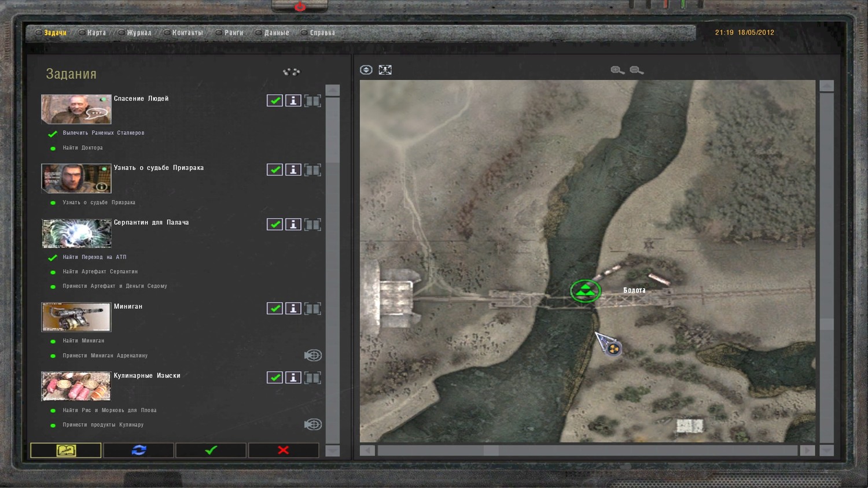The width and height of the screenshot is (868, 488).
Task: Click the Болота map label
Action: click(x=634, y=290)
